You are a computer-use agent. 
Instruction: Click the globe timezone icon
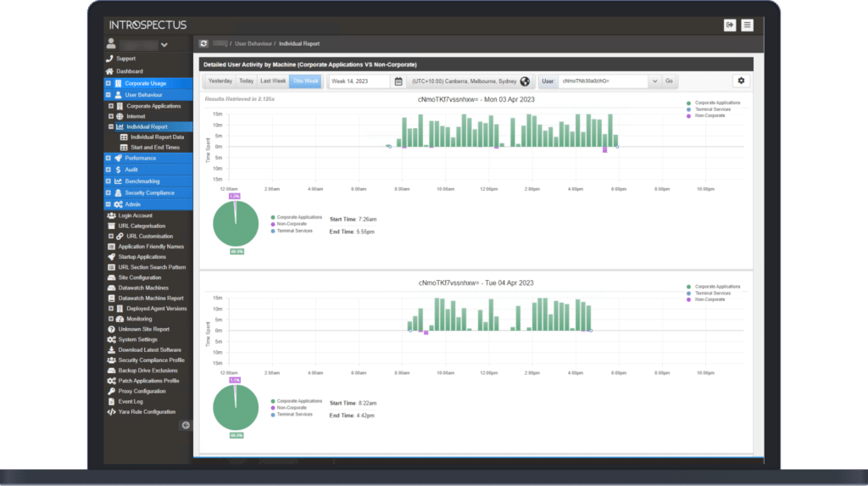tap(525, 81)
